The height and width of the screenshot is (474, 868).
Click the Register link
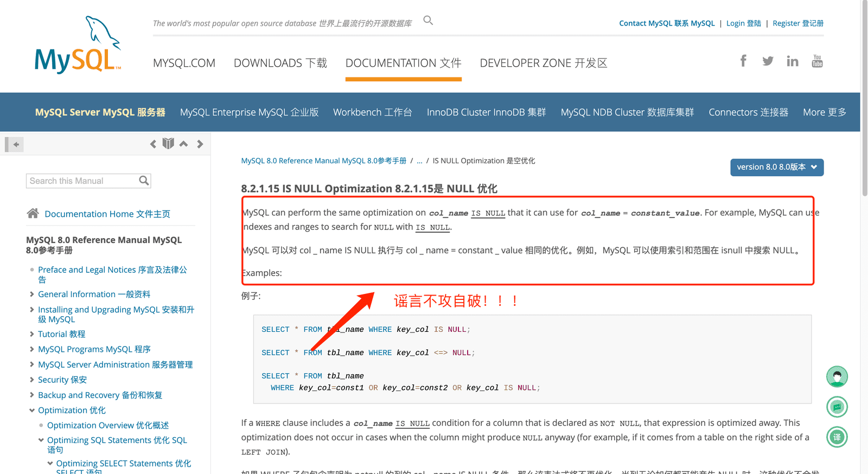coord(798,23)
